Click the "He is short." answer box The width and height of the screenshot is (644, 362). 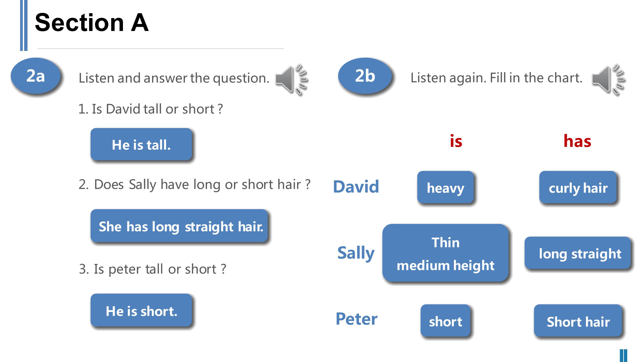[x=141, y=311]
